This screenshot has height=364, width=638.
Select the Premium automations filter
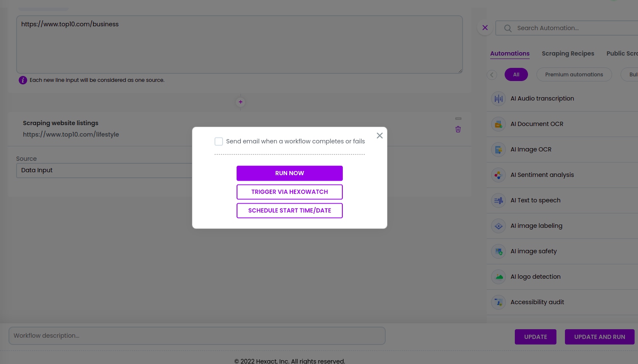coord(574,74)
